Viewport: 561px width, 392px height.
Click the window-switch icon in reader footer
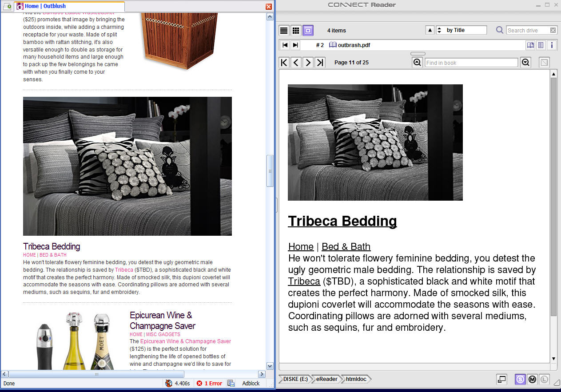pyautogui.click(x=501, y=379)
